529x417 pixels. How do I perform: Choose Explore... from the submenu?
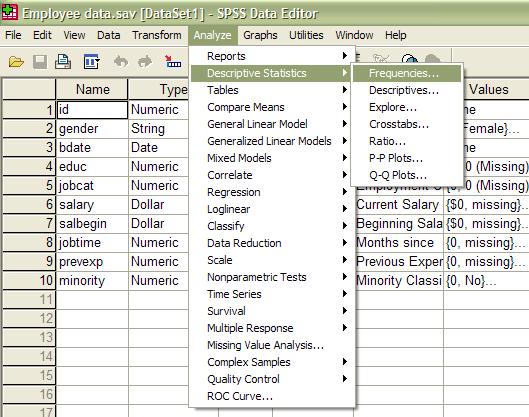tap(407, 107)
